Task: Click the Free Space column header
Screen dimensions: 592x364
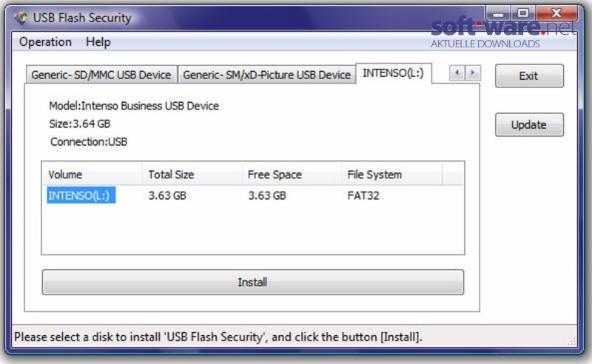Action: (x=292, y=175)
